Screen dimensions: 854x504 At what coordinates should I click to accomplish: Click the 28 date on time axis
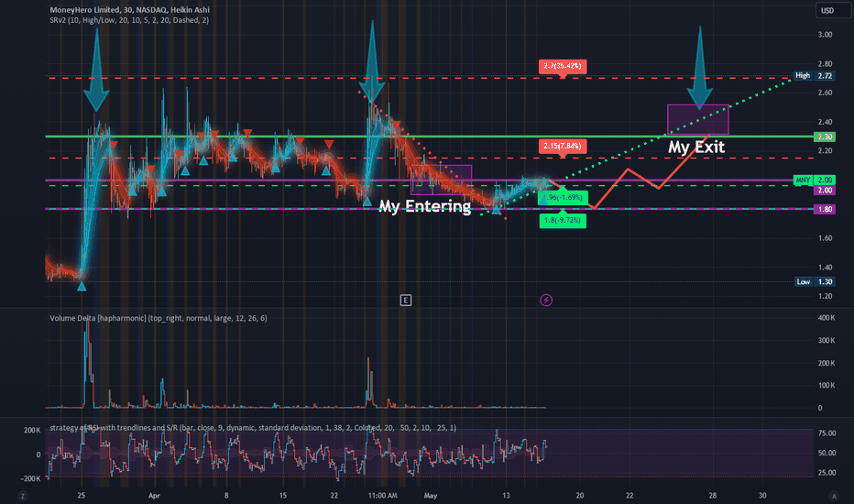click(712, 496)
